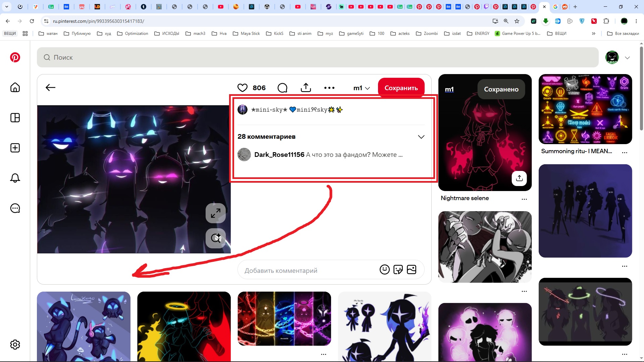The image size is (644, 362).
Task: Open the ИСХОДЫ bookmark folder
Action: (x=167, y=34)
